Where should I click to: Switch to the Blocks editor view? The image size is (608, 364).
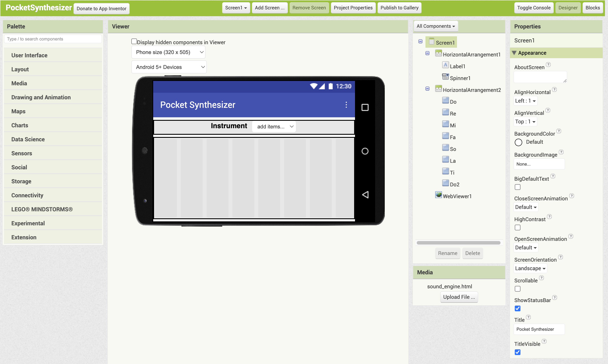592,8
